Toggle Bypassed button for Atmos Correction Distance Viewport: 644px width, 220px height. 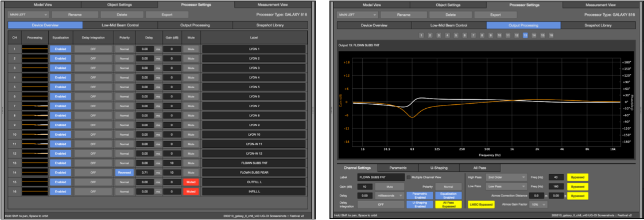coord(577,196)
